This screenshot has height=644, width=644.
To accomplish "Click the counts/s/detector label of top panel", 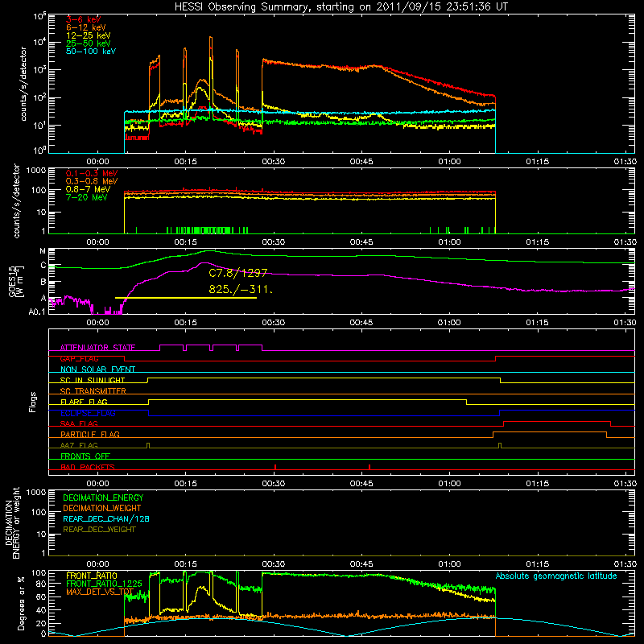I will coord(23,84).
